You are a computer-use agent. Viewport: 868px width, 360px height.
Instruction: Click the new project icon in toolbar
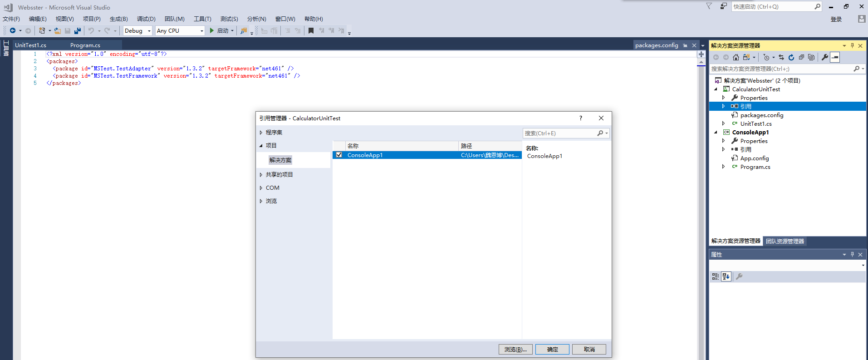pyautogui.click(x=42, y=30)
